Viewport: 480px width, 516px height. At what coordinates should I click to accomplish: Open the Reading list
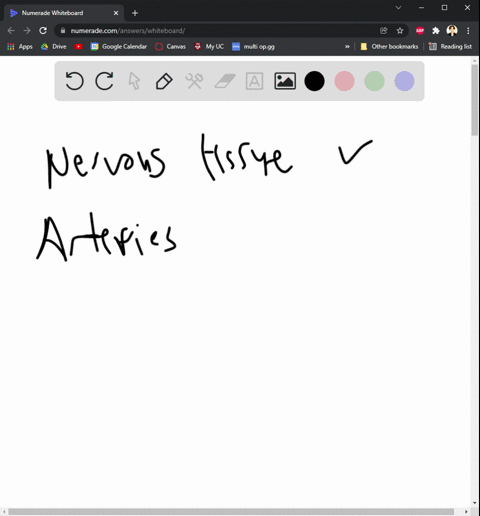coord(450,47)
